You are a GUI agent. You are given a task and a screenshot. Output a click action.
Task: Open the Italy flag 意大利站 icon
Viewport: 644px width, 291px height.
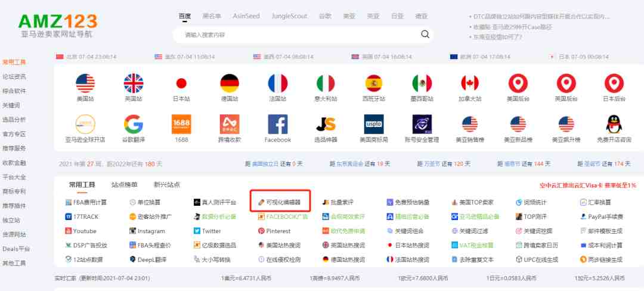click(326, 83)
